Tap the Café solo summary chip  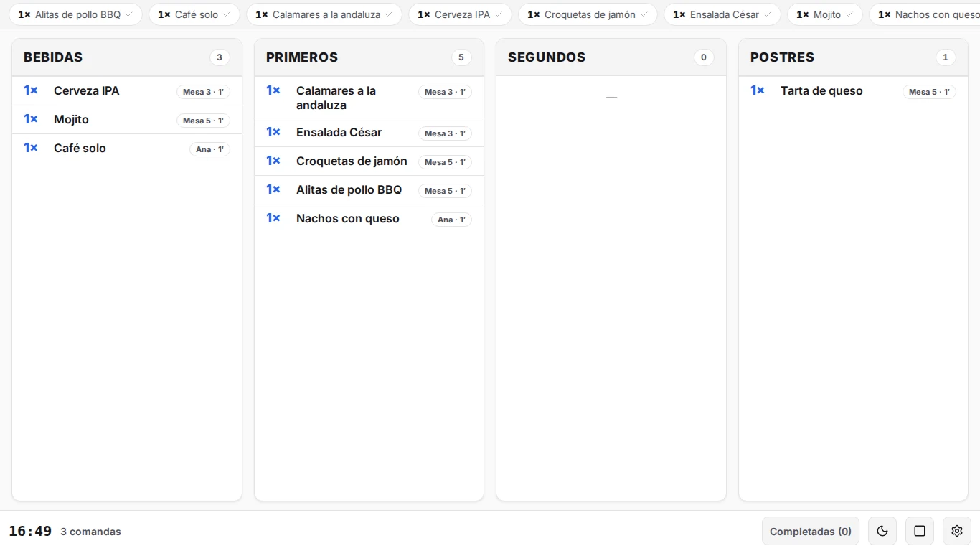194,14
